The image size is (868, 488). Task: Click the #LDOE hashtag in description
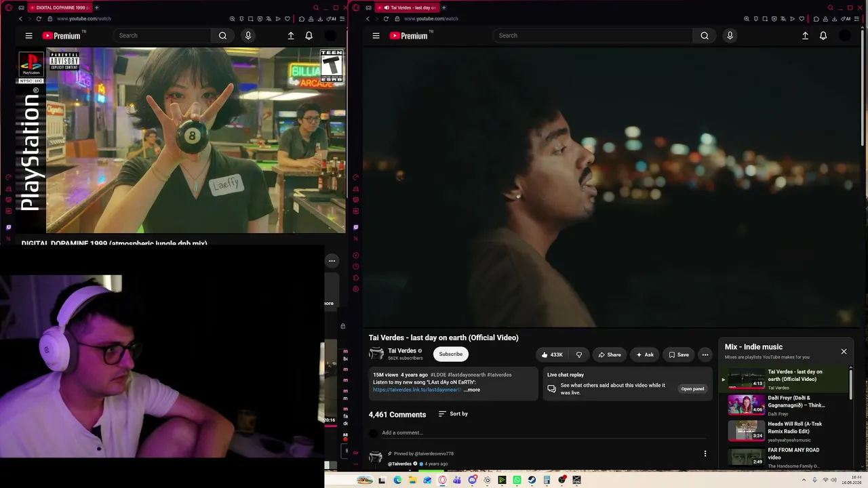pos(438,375)
